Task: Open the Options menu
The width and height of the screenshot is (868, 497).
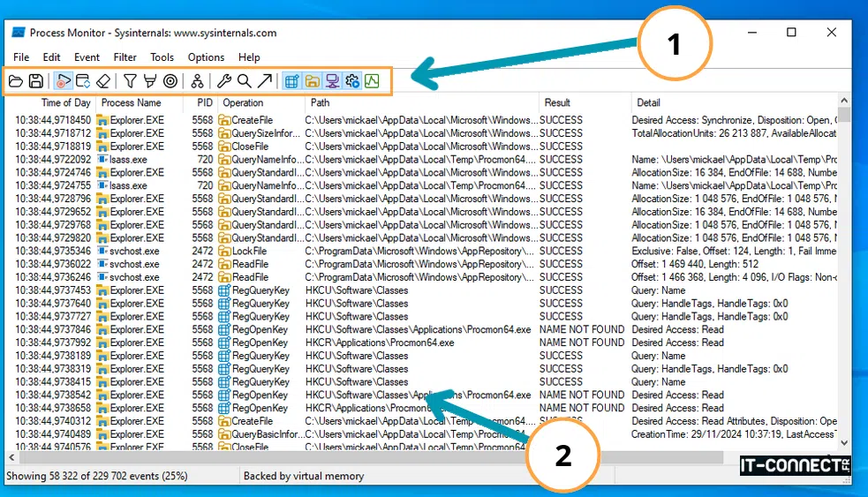Action: pos(206,57)
